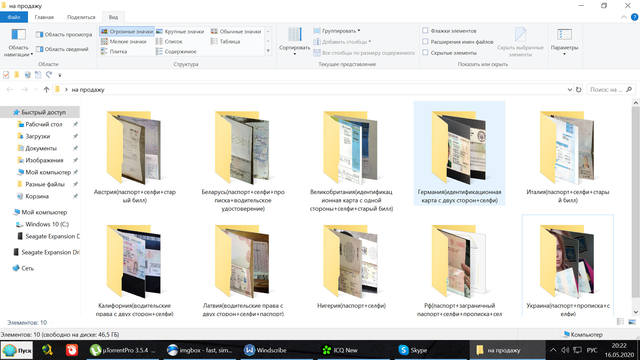Show hidden tray icons with the taskbar chevron

click(x=553, y=350)
